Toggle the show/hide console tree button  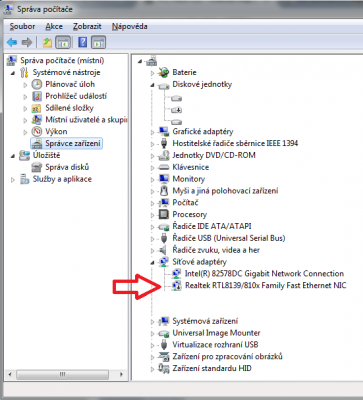tap(63, 42)
